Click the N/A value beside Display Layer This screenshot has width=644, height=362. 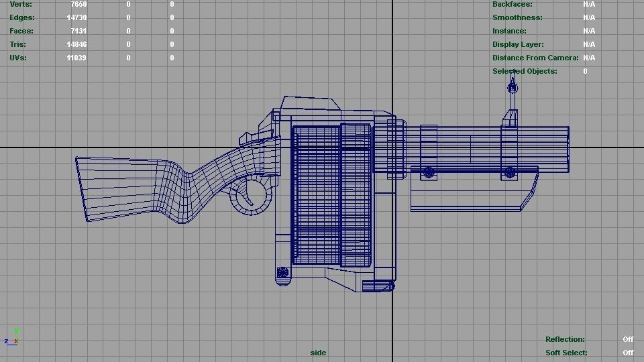(x=589, y=44)
